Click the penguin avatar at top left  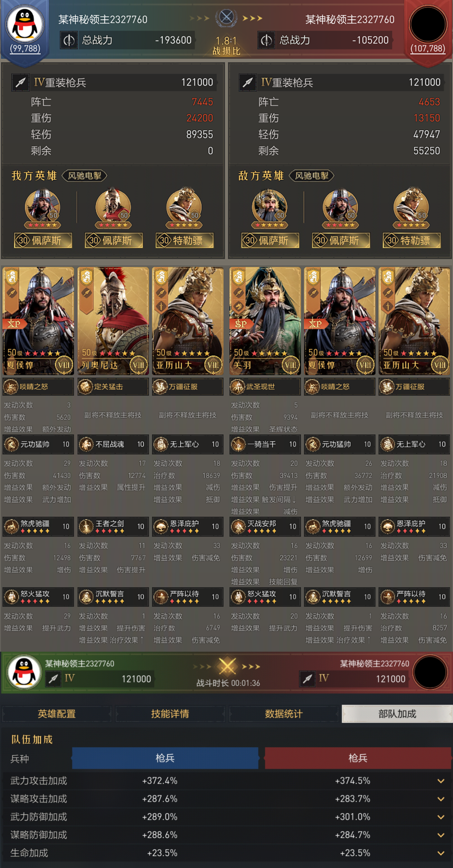click(x=25, y=24)
